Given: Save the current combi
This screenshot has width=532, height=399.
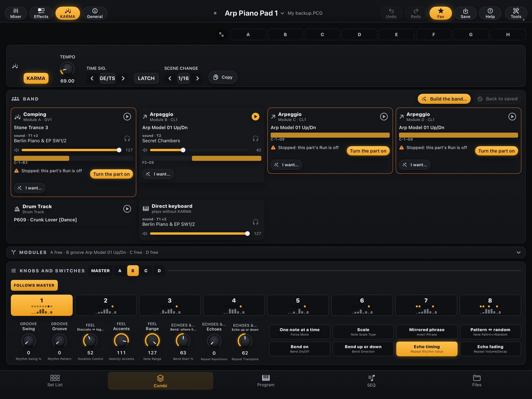Looking at the screenshot, I should pos(465,13).
